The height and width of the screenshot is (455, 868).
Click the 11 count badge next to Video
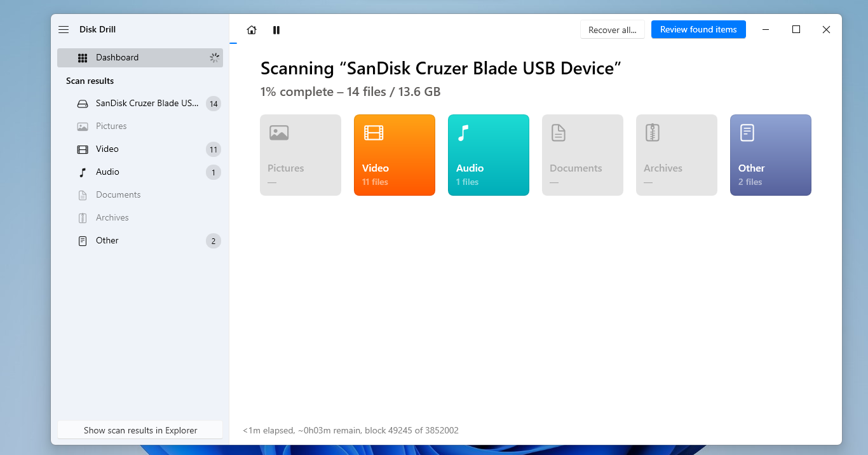click(214, 149)
